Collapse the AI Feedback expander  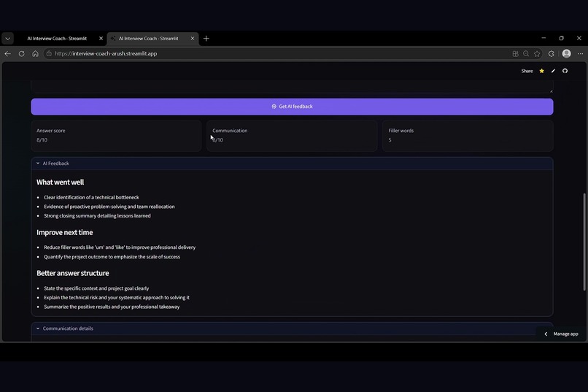[292, 164]
